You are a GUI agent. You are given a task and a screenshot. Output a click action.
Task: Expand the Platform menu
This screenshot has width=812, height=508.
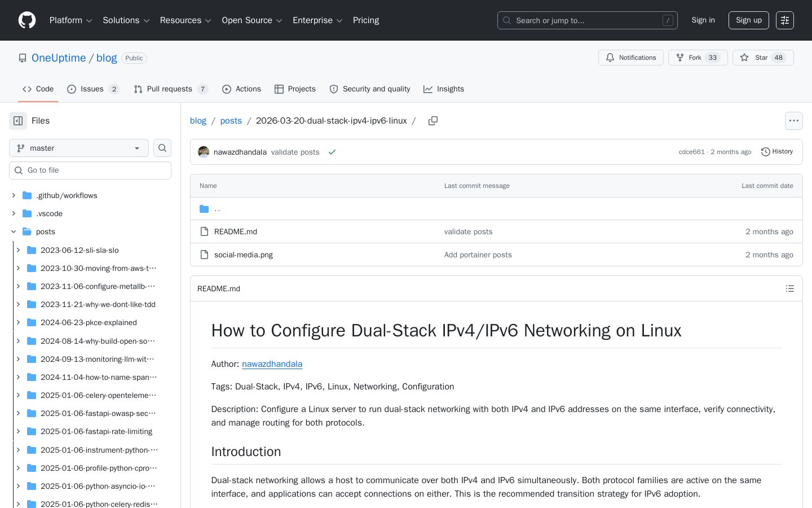click(70, 20)
